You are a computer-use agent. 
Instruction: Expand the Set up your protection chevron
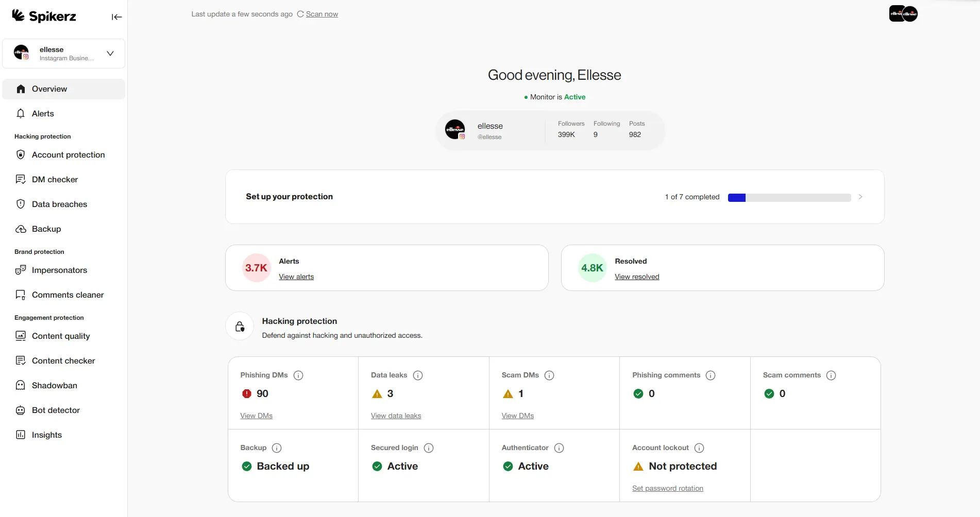pyautogui.click(x=860, y=197)
